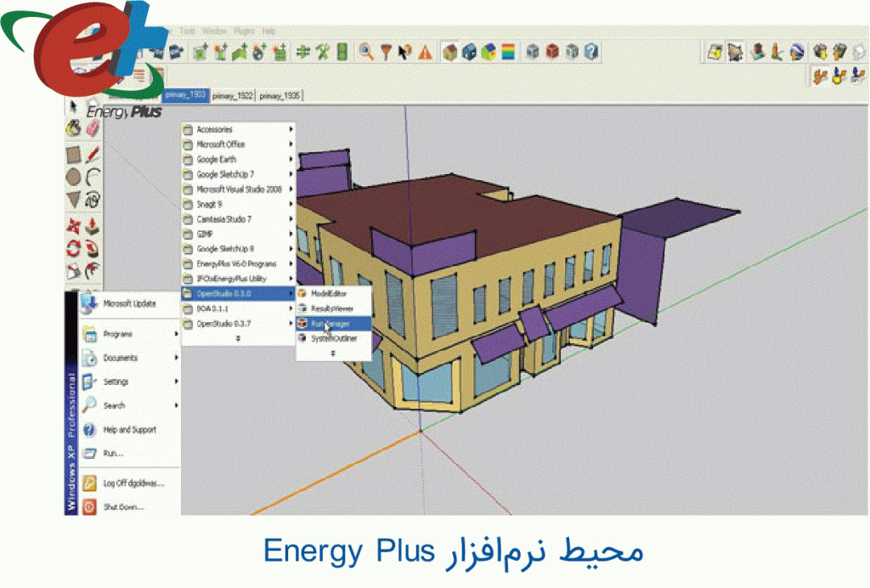Expand the GIMP program folder
The height and width of the screenshot is (588, 870).
coord(238,234)
